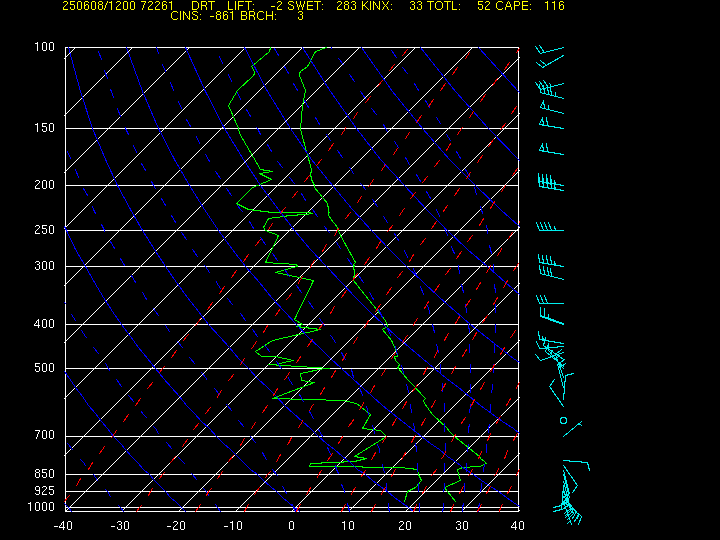720x540 pixels.
Task: Click the 20 temperature axis label
Action: click(x=405, y=526)
